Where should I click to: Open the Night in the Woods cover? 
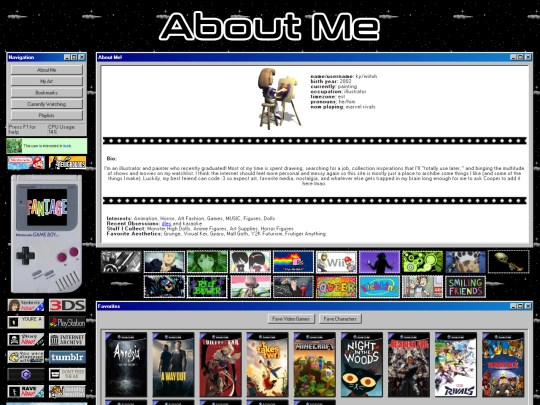[362, 365]
